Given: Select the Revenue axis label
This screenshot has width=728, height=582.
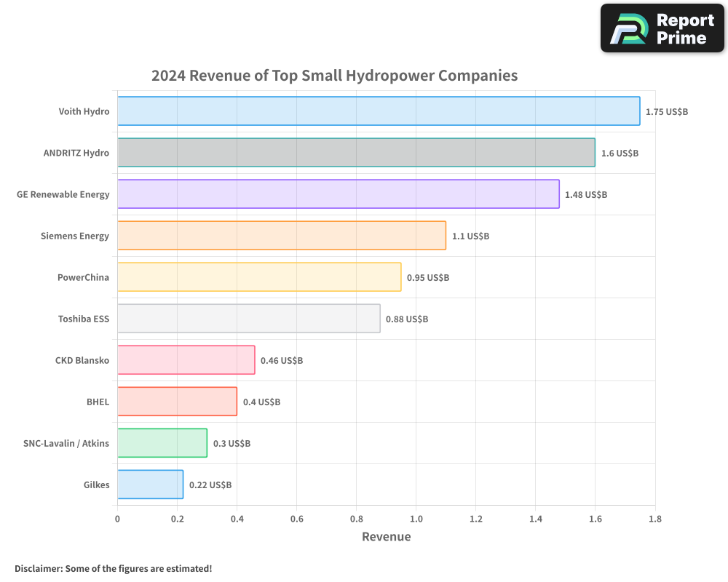Looking at the screenshot, I should click(x=386, y=537).
